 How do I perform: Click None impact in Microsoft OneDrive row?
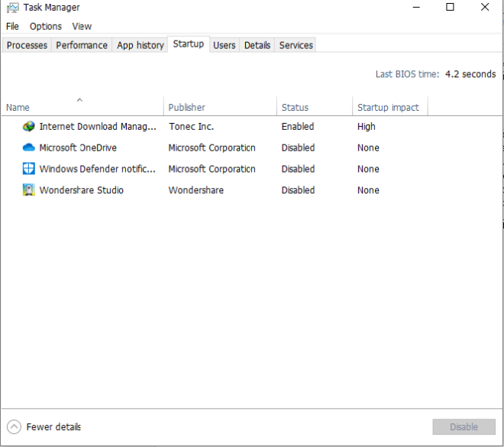coord(368,147)
